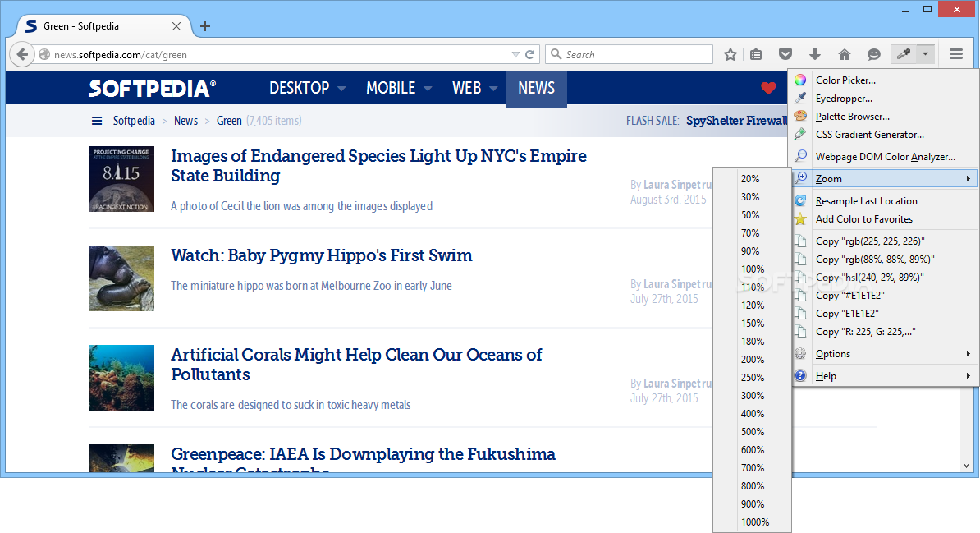Click the News breadcrumb link
Image resolution: width=980 pixels, height=533 pixels.
pos(185,121)
